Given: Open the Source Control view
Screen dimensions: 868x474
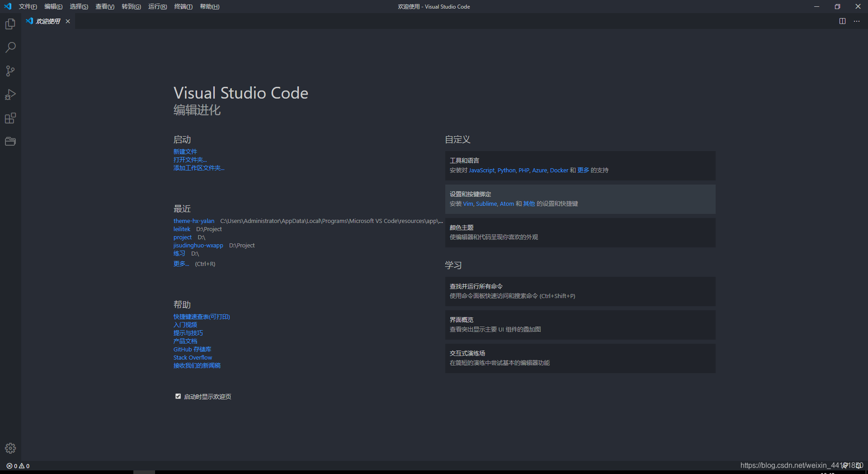Looking at the screenshot, I should (x=10, y=71).
